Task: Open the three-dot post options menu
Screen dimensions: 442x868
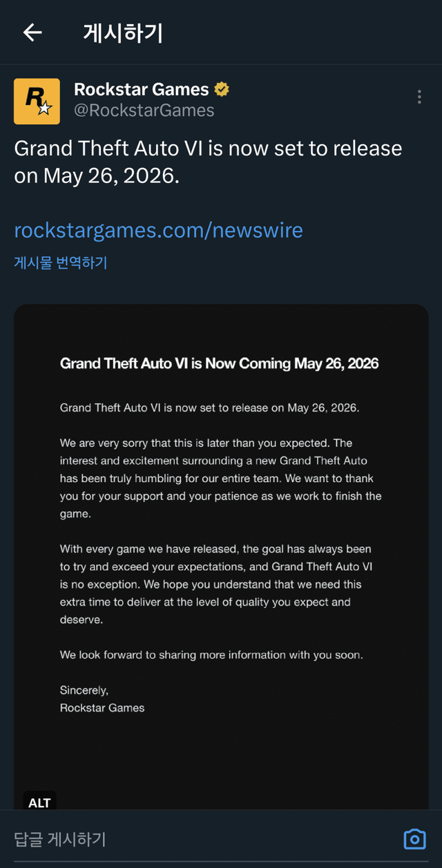Action: click(x=419, y=97)
